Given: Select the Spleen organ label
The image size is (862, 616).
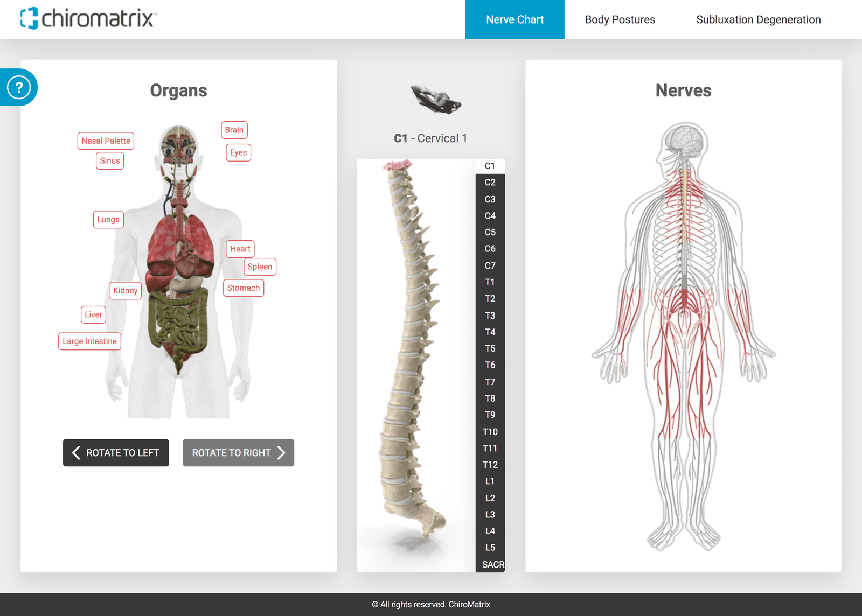Looking at the screenshot, I should click(x=260, y=267).
